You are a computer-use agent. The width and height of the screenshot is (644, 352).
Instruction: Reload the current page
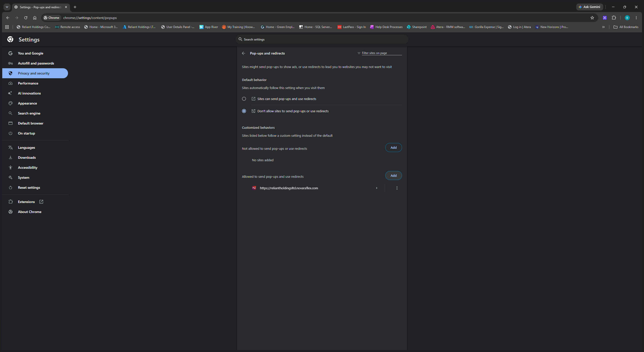[26, 18]
